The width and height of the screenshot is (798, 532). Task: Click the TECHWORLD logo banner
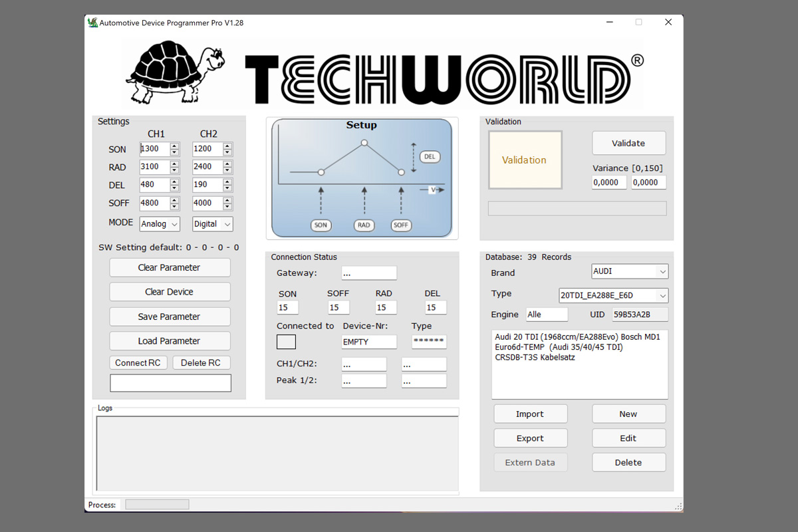click(x=383, y=73)
